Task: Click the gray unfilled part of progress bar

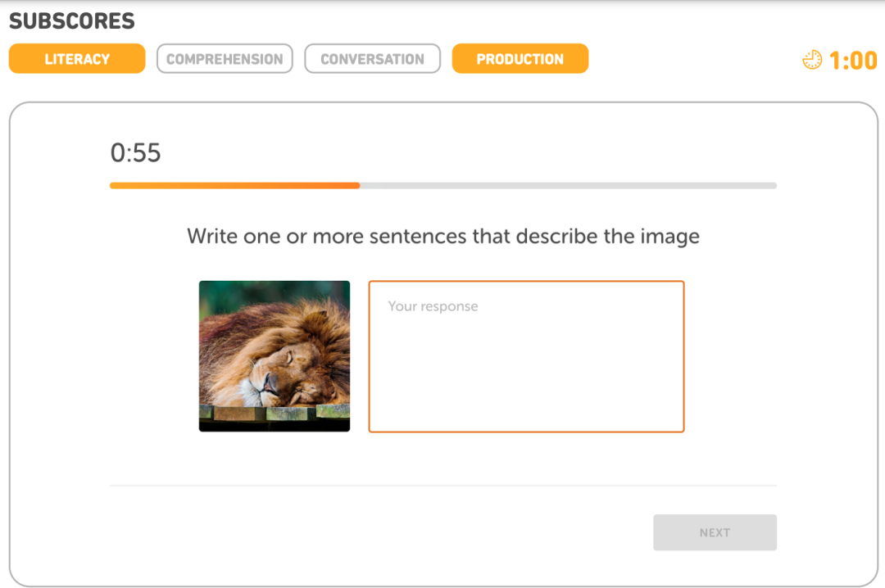Action: pos(568,186)
